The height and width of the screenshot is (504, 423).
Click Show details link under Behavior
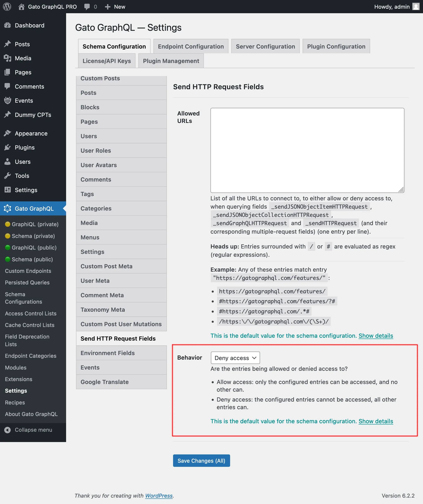point(376,421)
